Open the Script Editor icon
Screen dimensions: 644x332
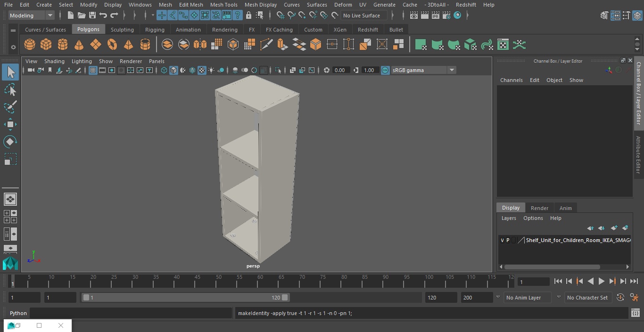click(635, 313)
